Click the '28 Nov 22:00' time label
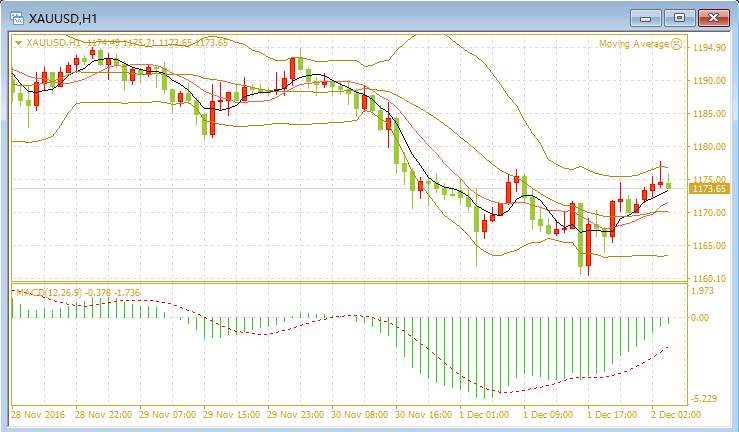This screenshot has width=739, height=432. 103,415
